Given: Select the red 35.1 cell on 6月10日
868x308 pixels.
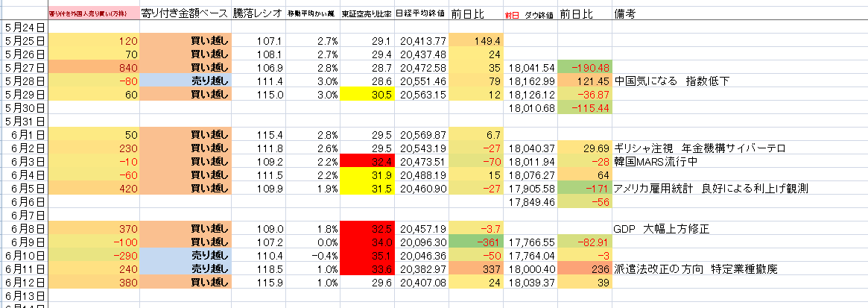Looking at the screenshot, I should click(367, 255).
